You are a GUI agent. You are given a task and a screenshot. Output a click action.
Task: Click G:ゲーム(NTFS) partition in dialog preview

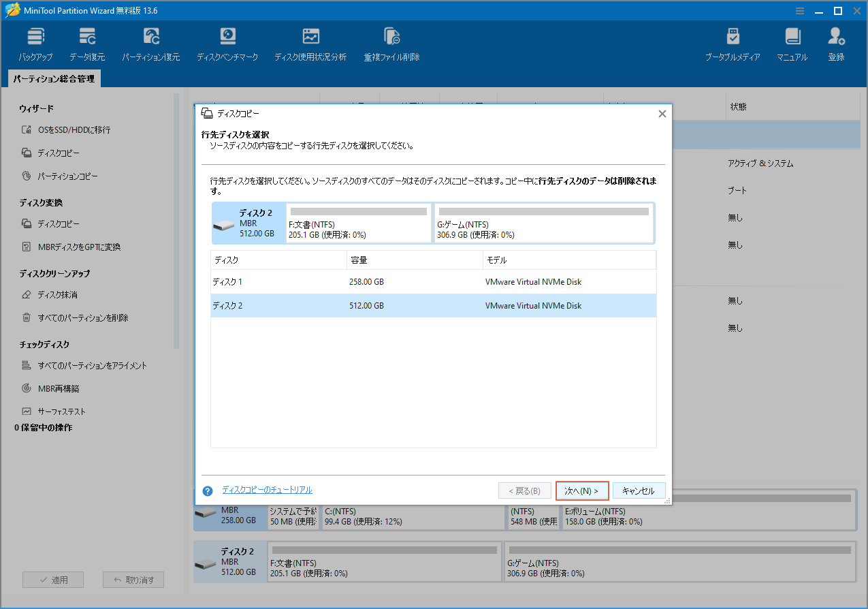[x=544, y=223]
